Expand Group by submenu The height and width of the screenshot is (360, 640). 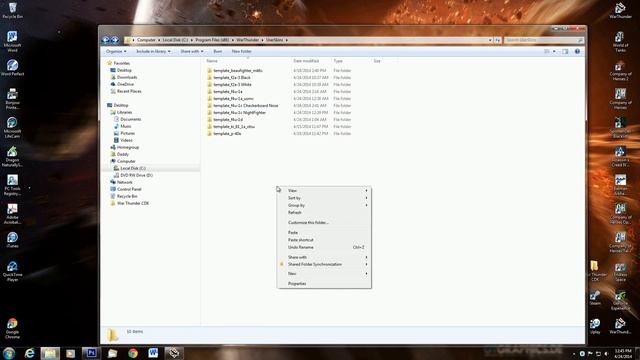click(x=324, y=205)
